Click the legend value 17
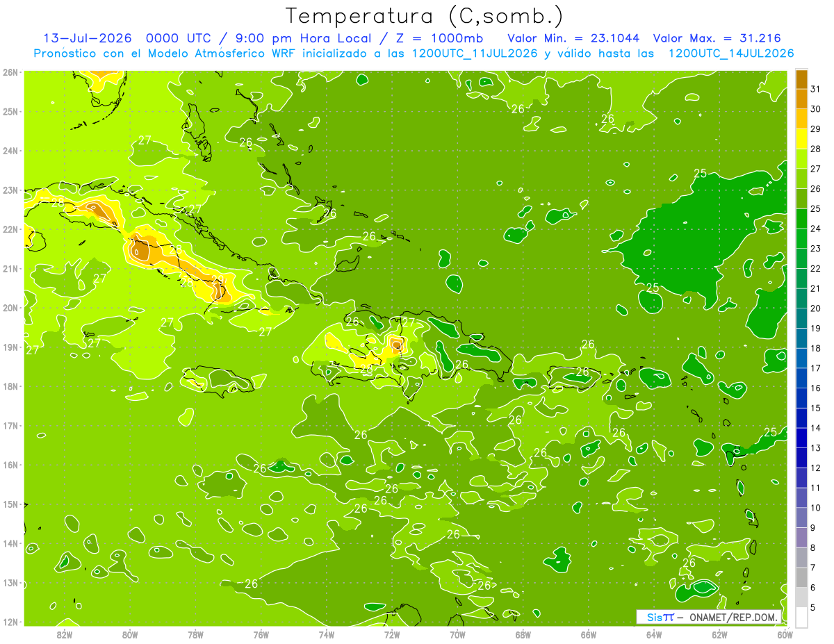Screen dimensions: 834x644 pyautogui.click(x=815, y=368)
